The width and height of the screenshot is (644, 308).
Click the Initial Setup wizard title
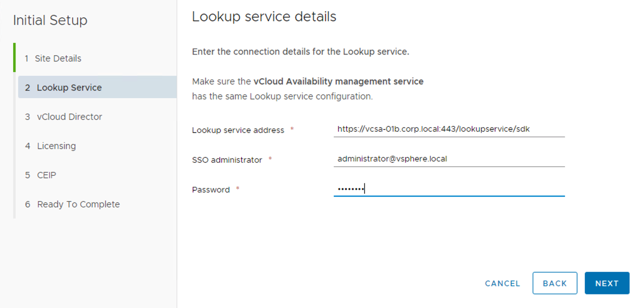click(x=50, y=20)
